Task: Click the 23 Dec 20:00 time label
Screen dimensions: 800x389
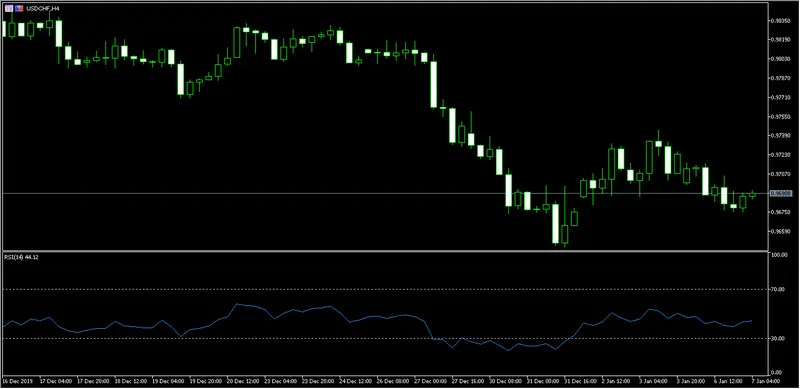Action: click(318, 380)
